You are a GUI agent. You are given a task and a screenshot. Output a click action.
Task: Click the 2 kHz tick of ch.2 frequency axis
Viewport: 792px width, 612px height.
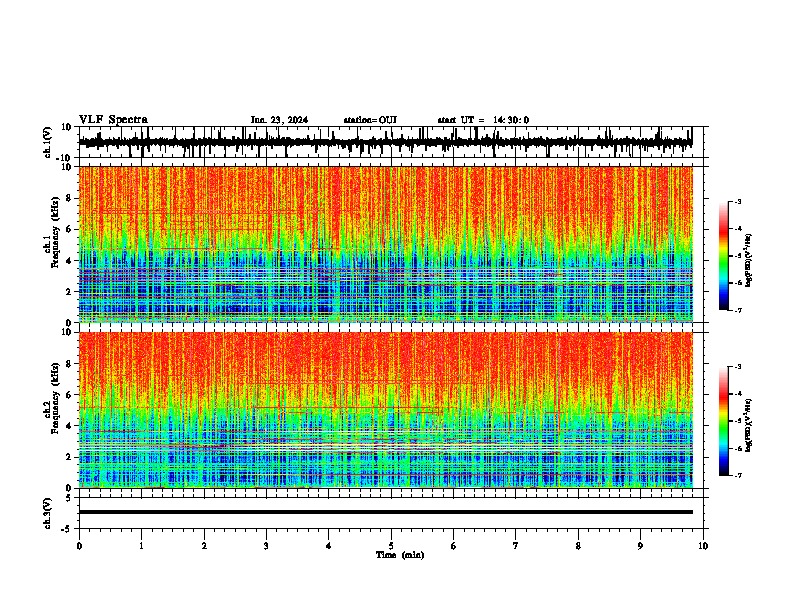pyautogui.click(x=70, y=457)
